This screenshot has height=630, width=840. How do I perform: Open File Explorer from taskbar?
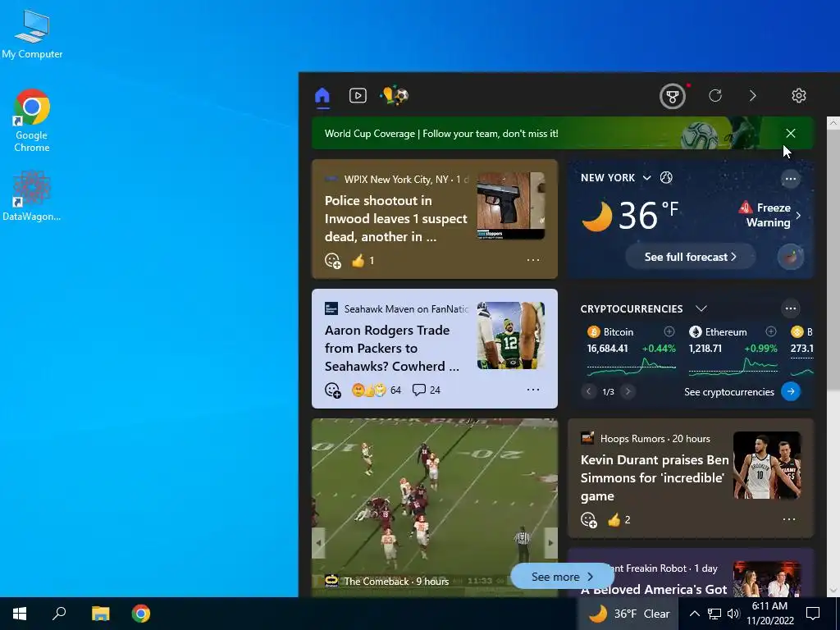click(x=100, y=614)
